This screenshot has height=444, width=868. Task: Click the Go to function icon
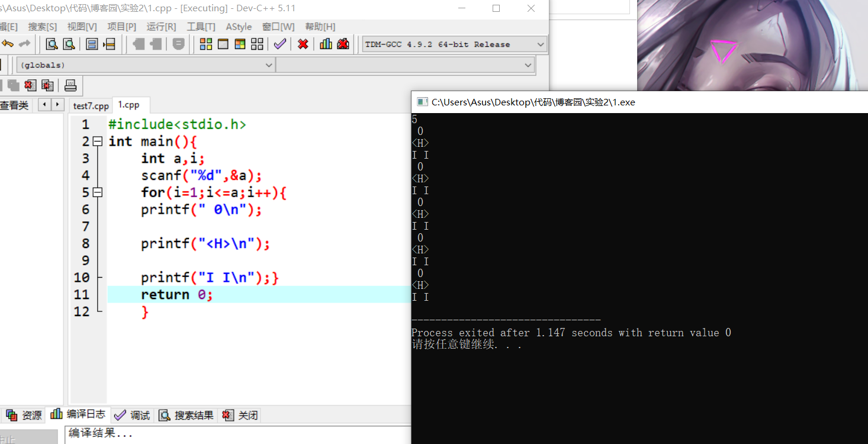click(92, 44)
